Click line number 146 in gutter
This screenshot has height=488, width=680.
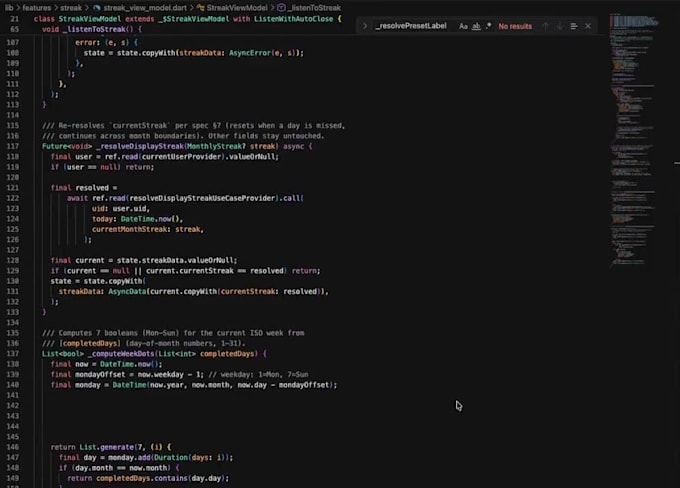(x=13, y=447)
